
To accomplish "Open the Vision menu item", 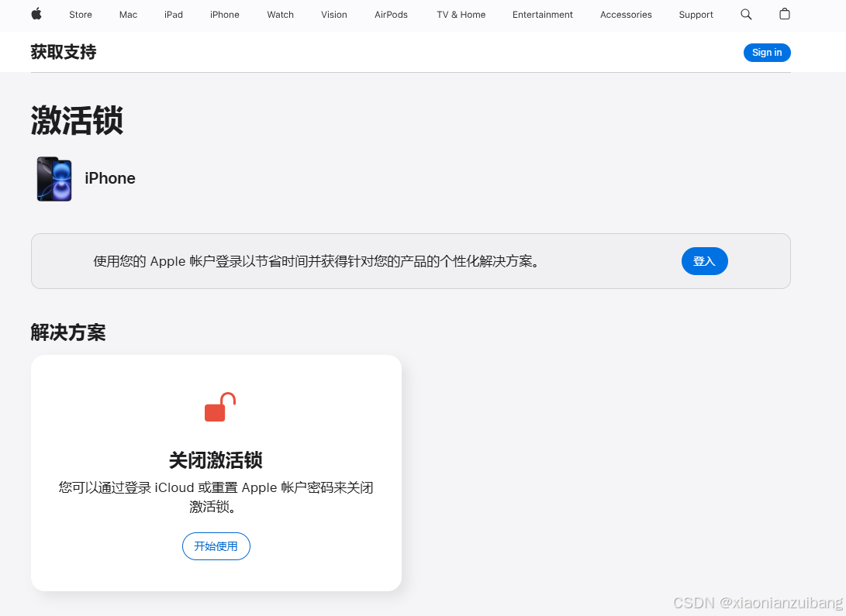I will click(x=334, y=15).
